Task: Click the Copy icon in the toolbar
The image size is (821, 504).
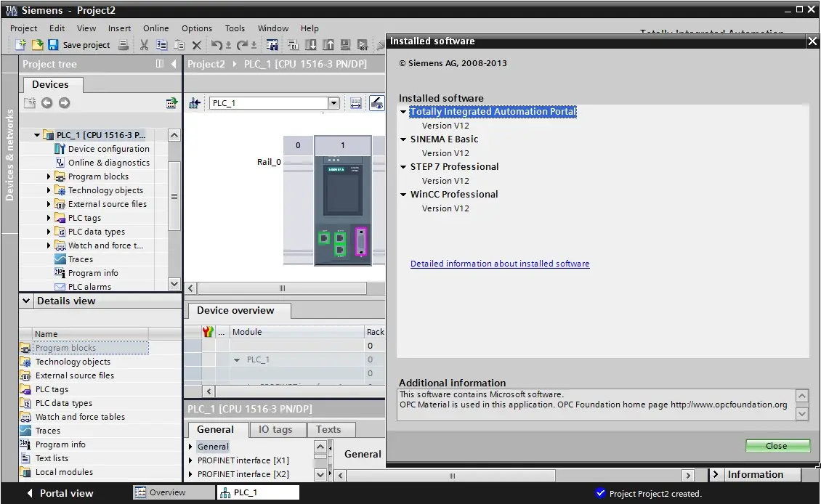Action: [162, 45]
